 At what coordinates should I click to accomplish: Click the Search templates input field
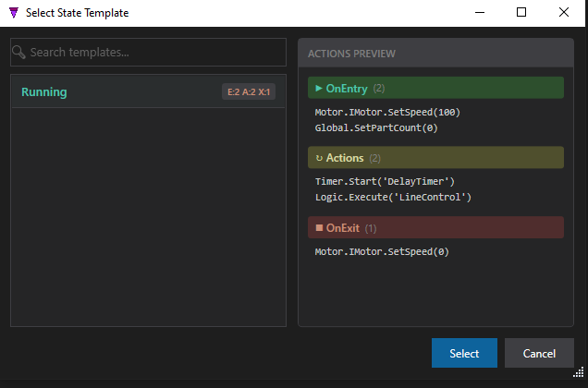pos(148,52)
